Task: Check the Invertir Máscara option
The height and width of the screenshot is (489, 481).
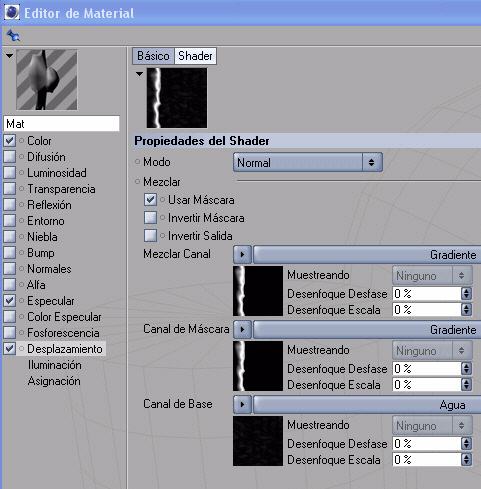Action: coord(150,217)
